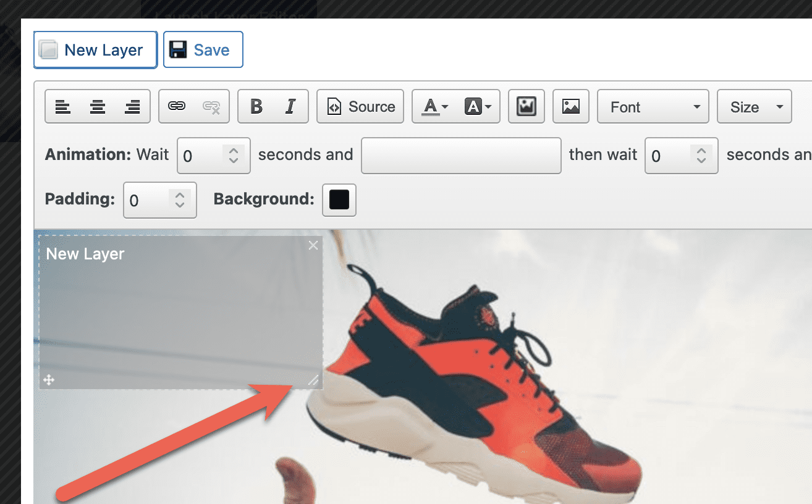812x504 pixels.
Task: Open the text background color dropdown
Action: point(478,107)
